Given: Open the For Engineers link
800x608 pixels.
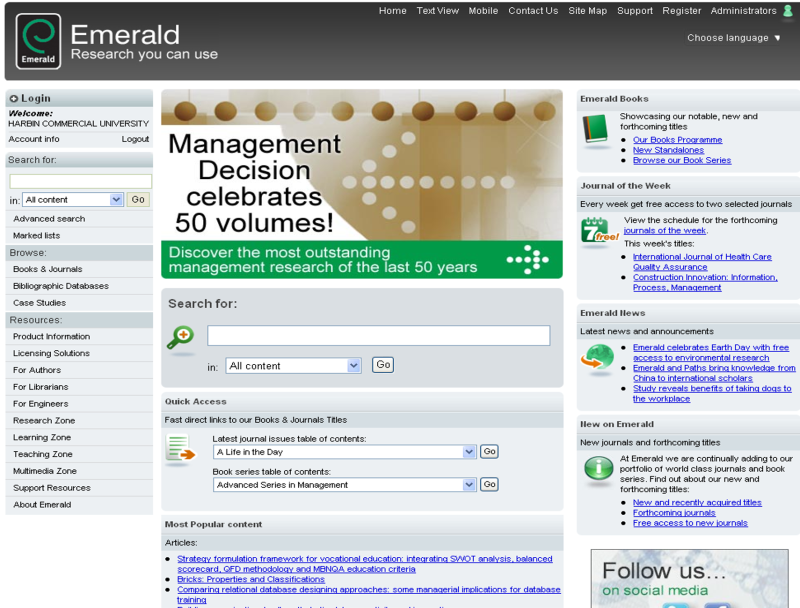Looking at the screenshot, I should click(41, 403).
